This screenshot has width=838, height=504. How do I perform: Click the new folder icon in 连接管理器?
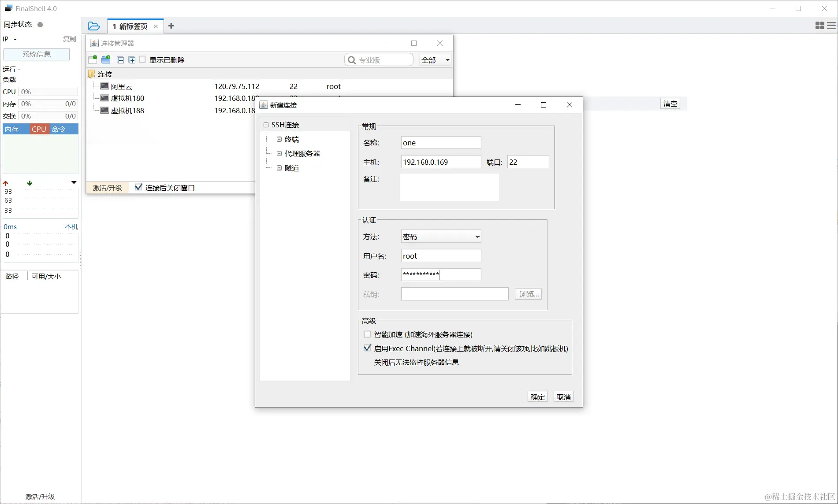tap(106, 59)
